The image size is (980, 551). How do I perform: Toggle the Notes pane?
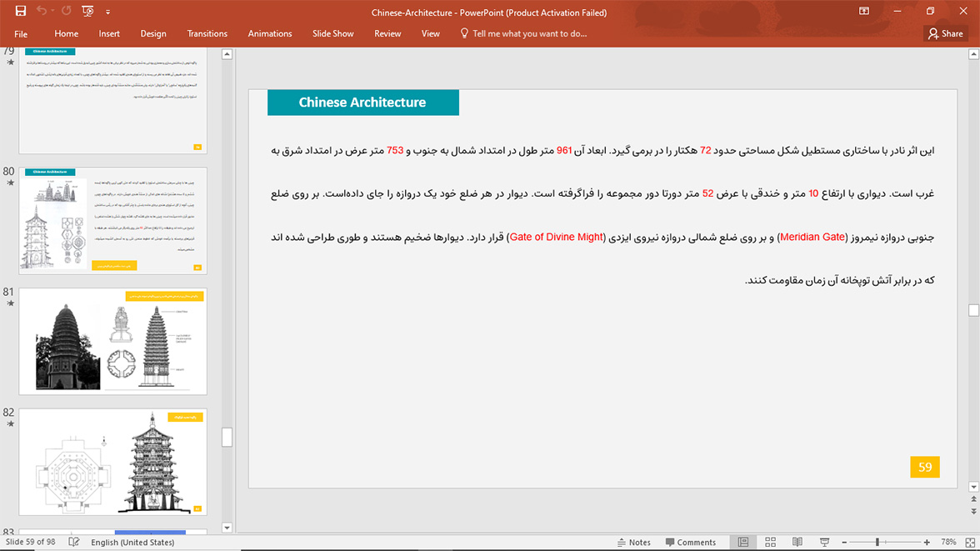tap(633, 542)
